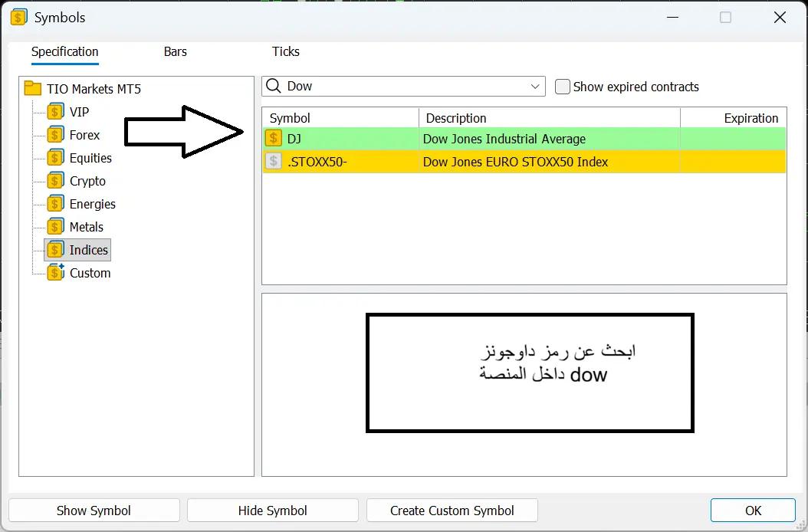Image resolution: width=808 pixels, height=532 pixels.
Task: Click the Show Symbol button
Action: 94,511
